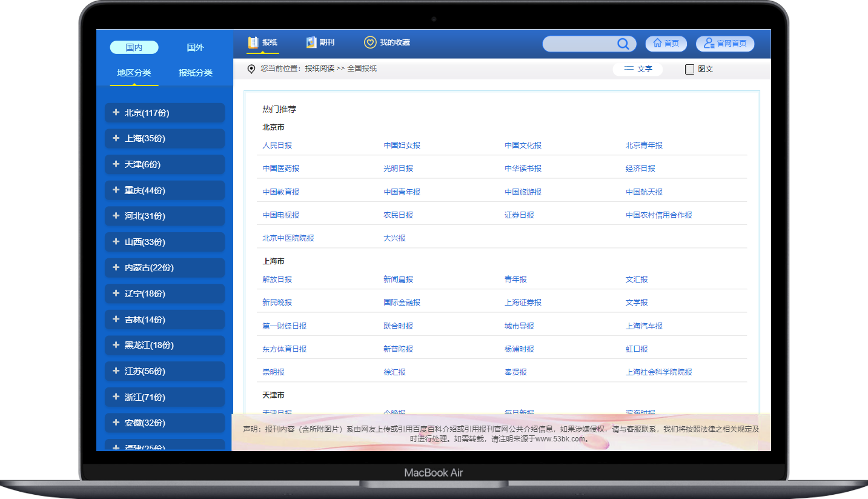Open 北京青年报 link
The height and width of the screenshot is (499, 868).
click(644, 146)
